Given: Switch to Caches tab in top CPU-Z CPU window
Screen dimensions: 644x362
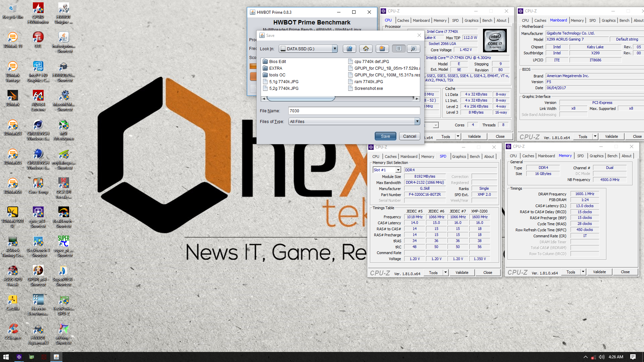Looking at the screenshot, I should coord(403,20).
